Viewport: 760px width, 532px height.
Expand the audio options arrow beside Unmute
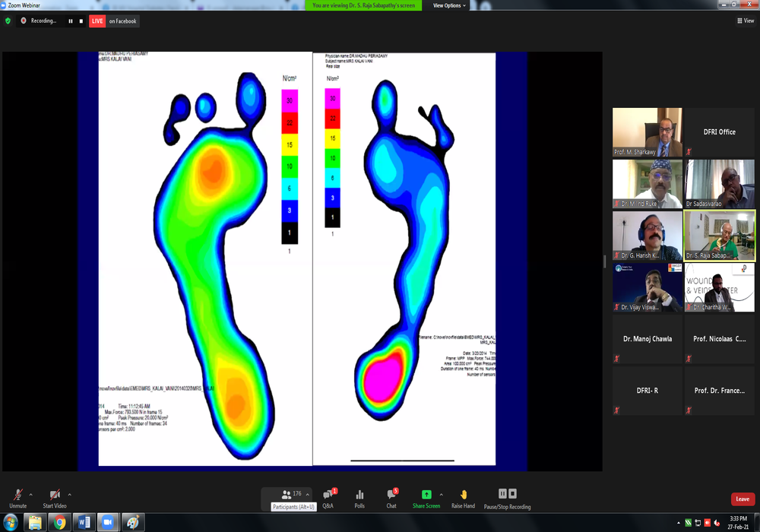click(31, 495)
